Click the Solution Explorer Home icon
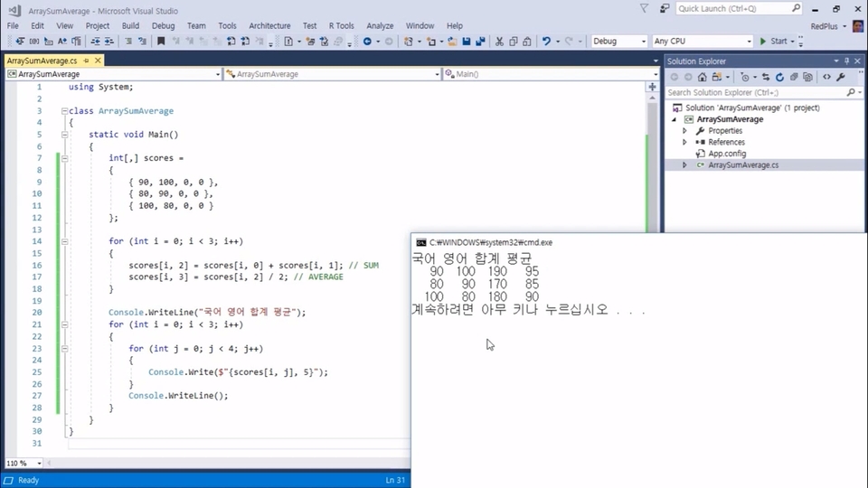Viewport: 868px width, 488px height. click(x=702, y=78)
